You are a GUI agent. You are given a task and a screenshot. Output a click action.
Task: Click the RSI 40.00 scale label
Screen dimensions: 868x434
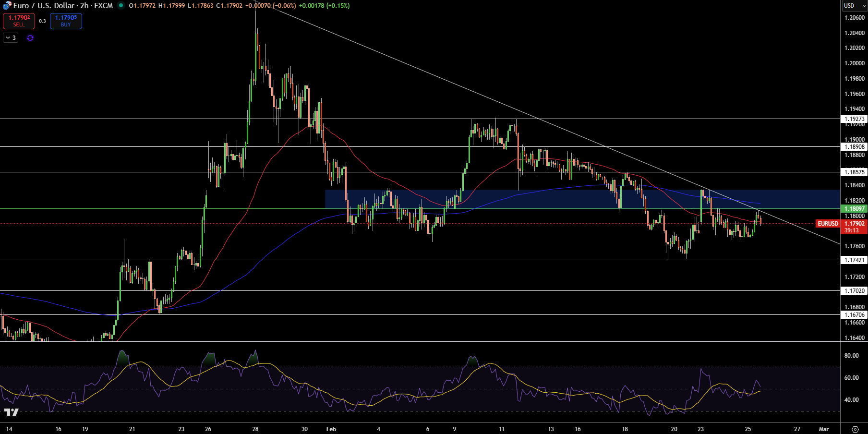tap(852, 400)
